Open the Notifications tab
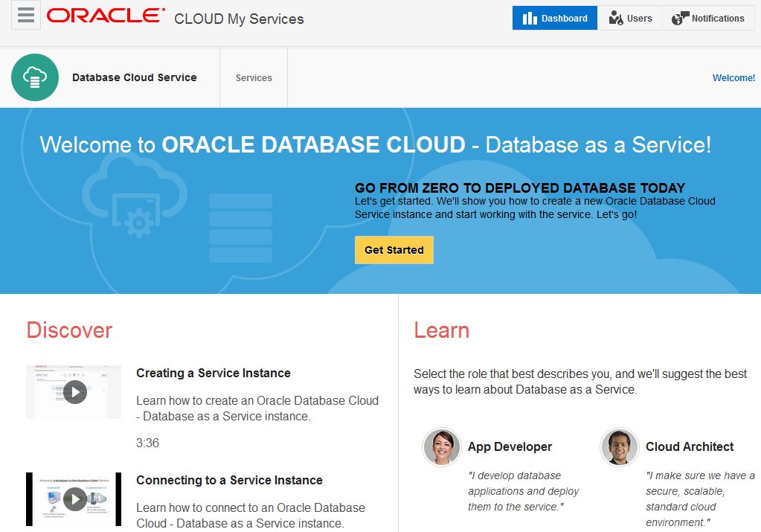 click(707, 17)
